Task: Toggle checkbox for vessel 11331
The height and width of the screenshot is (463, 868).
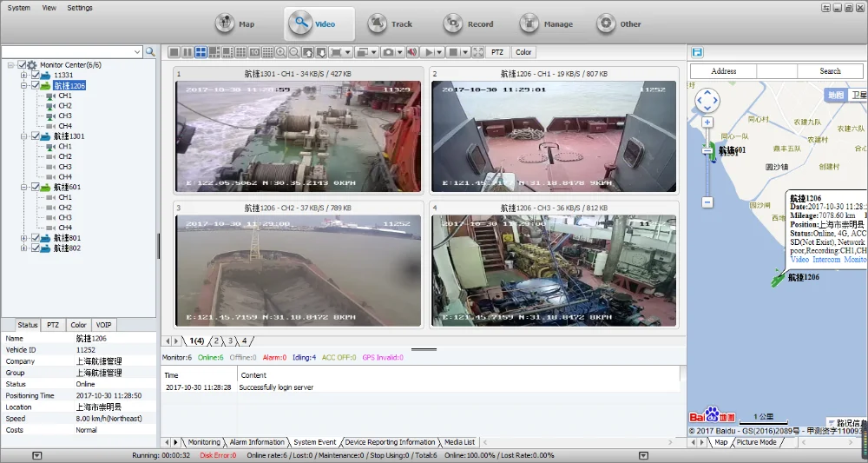Action: 36,76
